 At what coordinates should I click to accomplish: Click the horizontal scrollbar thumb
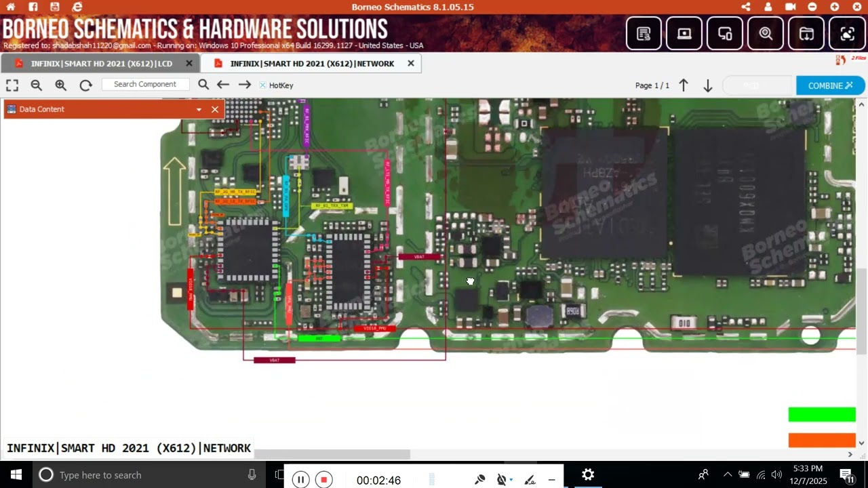point(332,454)
